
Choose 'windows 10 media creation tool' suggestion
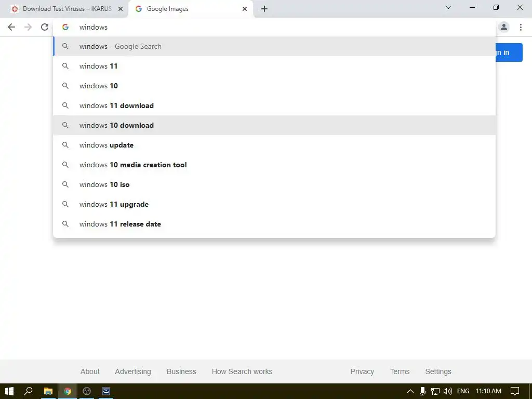click(274, 165)
